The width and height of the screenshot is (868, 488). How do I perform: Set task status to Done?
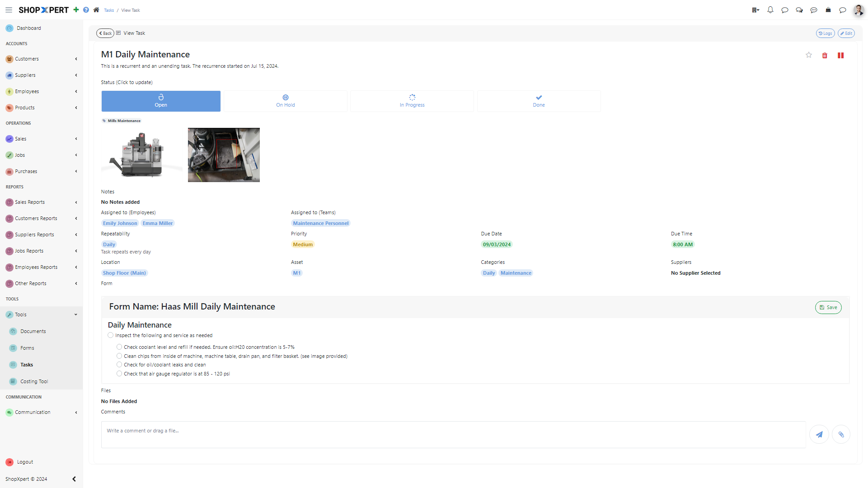click(x=539, y=101)
